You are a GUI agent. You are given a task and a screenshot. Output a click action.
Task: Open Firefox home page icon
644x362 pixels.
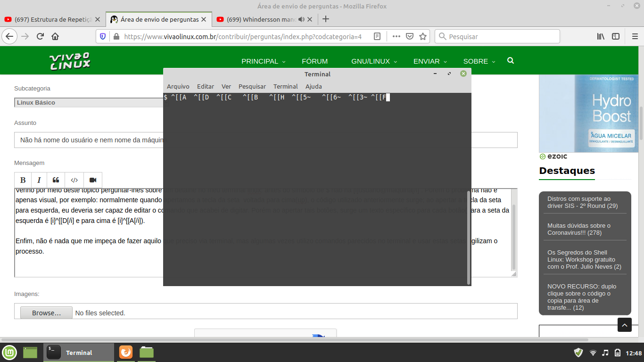pyautogui.click(x=55, y=36)
